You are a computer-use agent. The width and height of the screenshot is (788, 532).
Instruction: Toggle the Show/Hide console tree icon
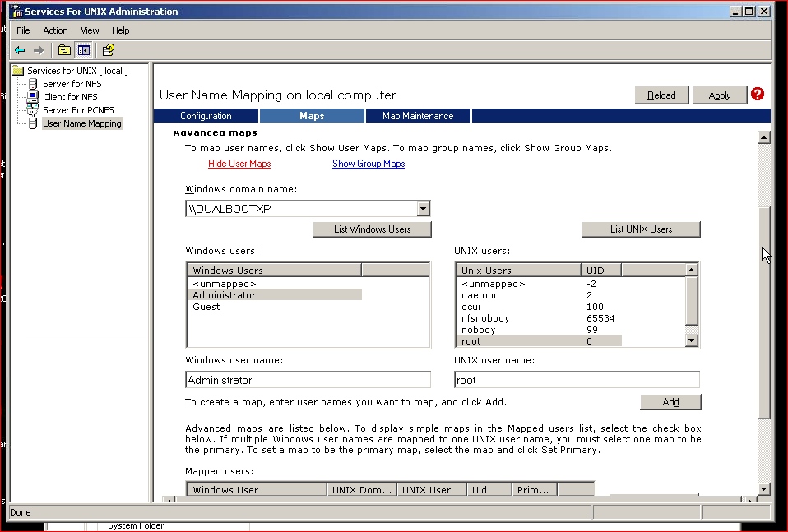click(83, 50)
